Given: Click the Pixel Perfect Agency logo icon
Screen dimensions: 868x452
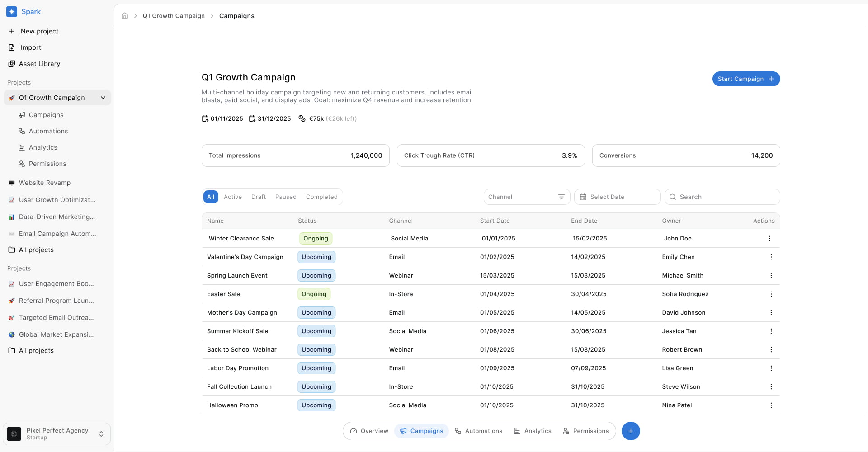Looking at the screenshot, I should 14,434.
